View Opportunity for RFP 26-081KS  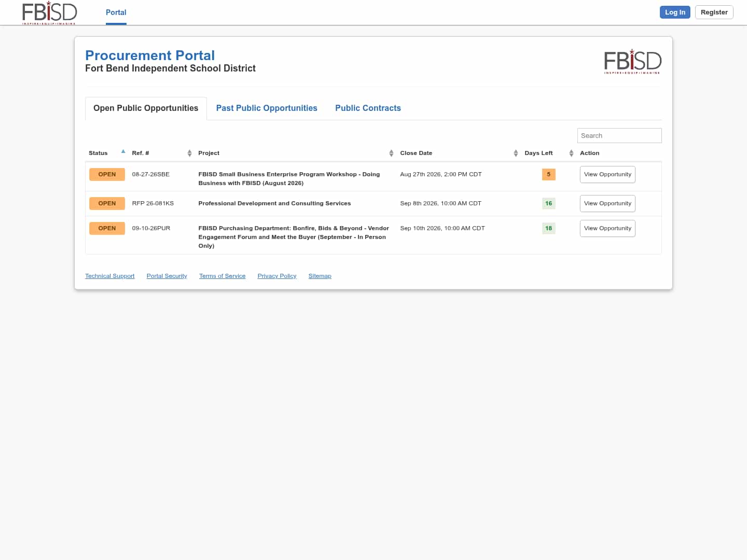tap(607, 203)
